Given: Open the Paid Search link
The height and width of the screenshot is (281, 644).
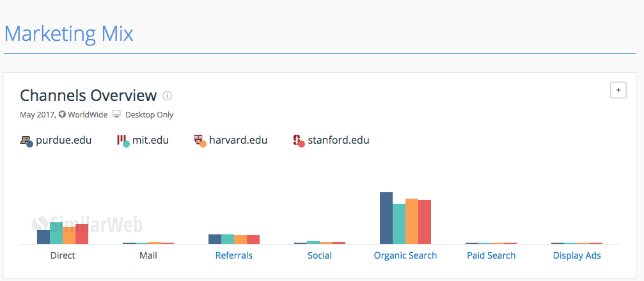Looking at the screenshot, I should 491,255.
